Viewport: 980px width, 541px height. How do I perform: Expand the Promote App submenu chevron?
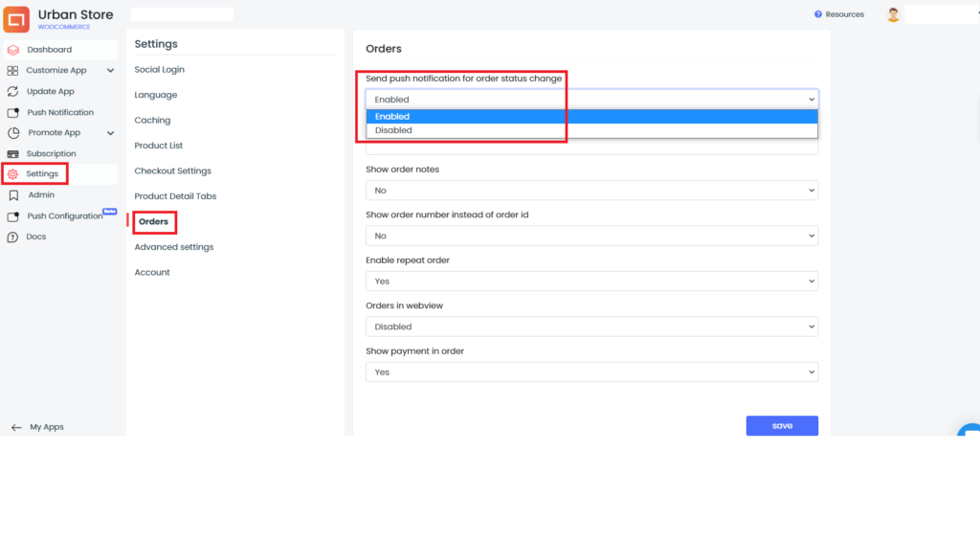[111, 133]
